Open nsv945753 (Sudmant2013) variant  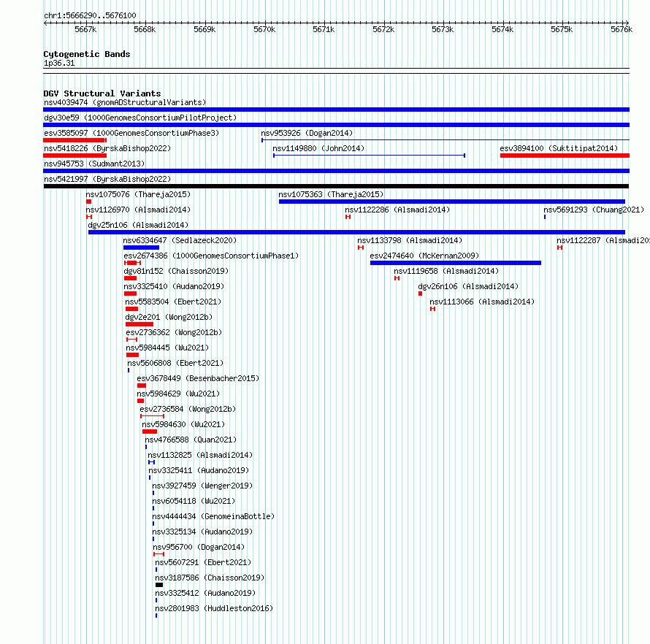coord(94,164)
